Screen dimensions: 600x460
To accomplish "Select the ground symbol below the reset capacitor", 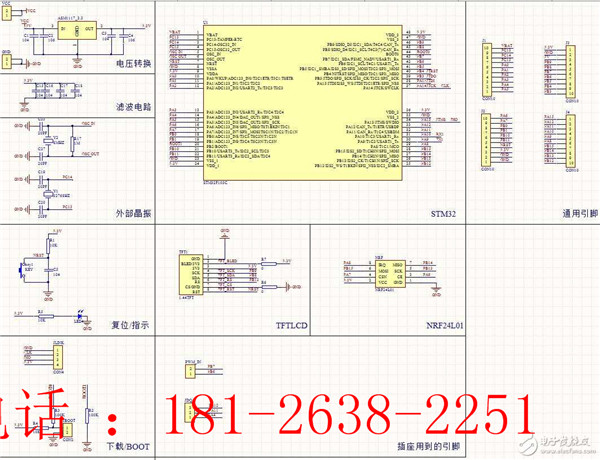I will point(48,294).
